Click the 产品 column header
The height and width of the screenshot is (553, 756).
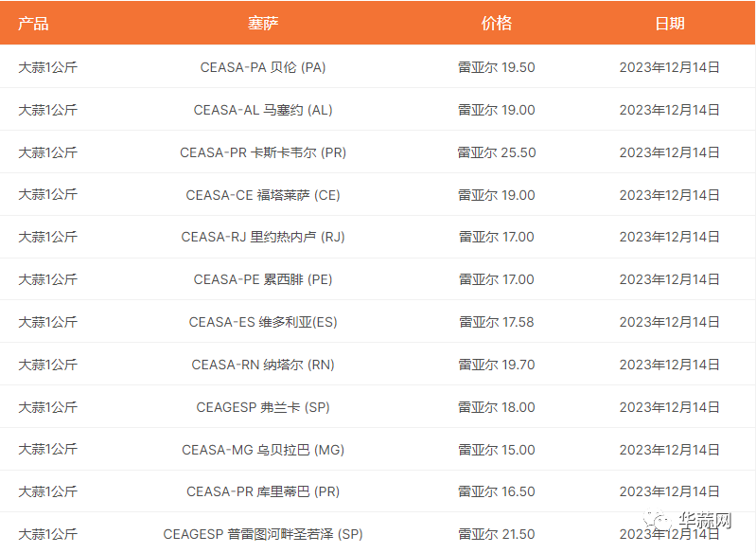click(x=33, y=23)
